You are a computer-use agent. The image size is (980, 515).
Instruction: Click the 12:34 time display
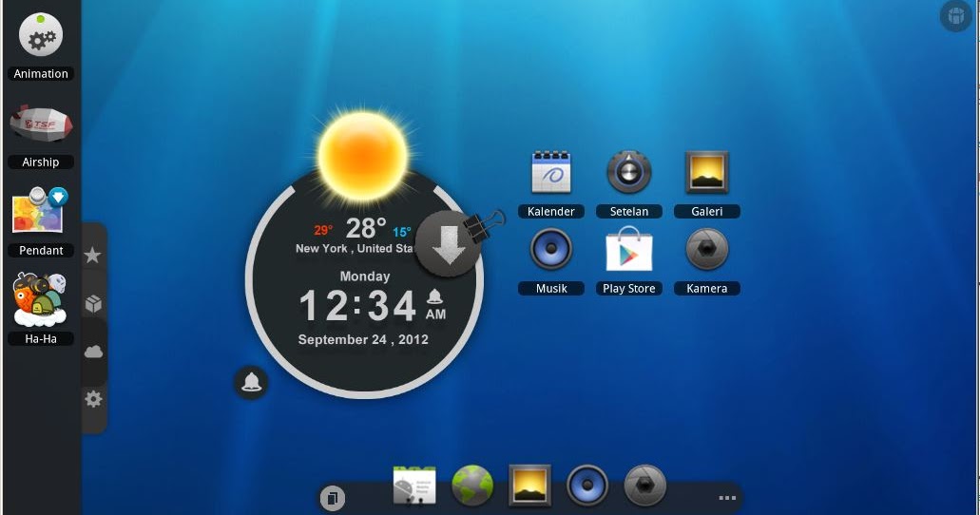(357, 306)
